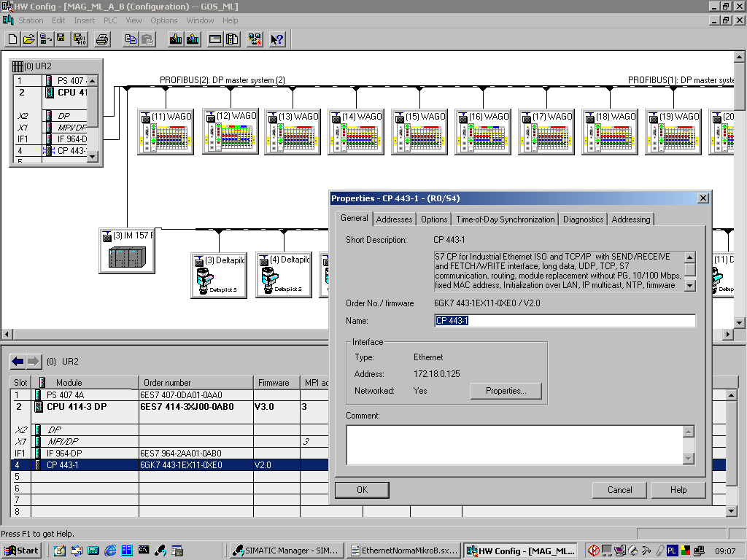Image resolution: width=747 pixels, height=560 pixels.
Task: Select the IF 964-DP table row
Action: pyautogui.click(x=169, y=454)
